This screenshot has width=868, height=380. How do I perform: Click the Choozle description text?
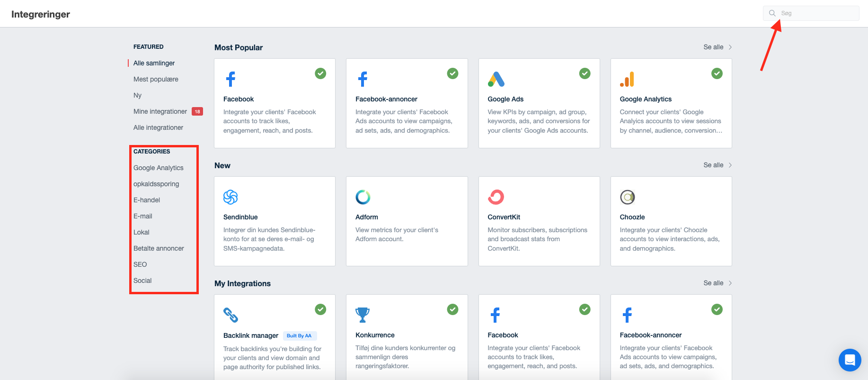tap(670, 239)
